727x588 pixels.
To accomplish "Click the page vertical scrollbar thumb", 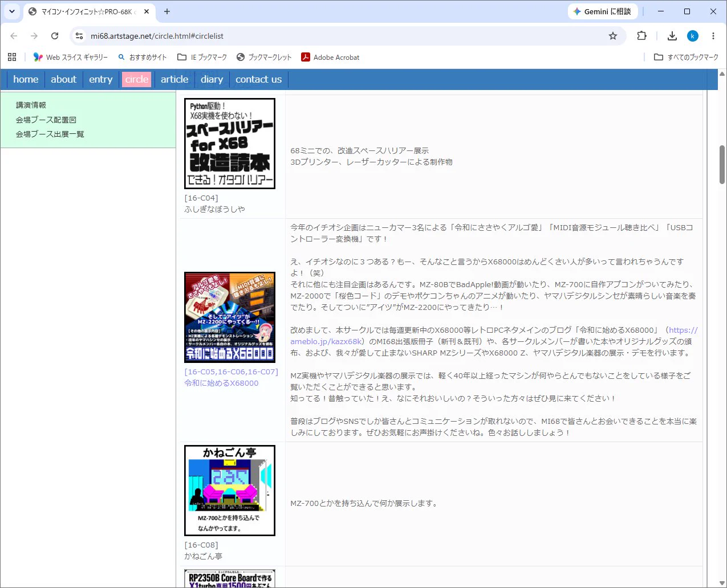I will click(x=722, y=165).
